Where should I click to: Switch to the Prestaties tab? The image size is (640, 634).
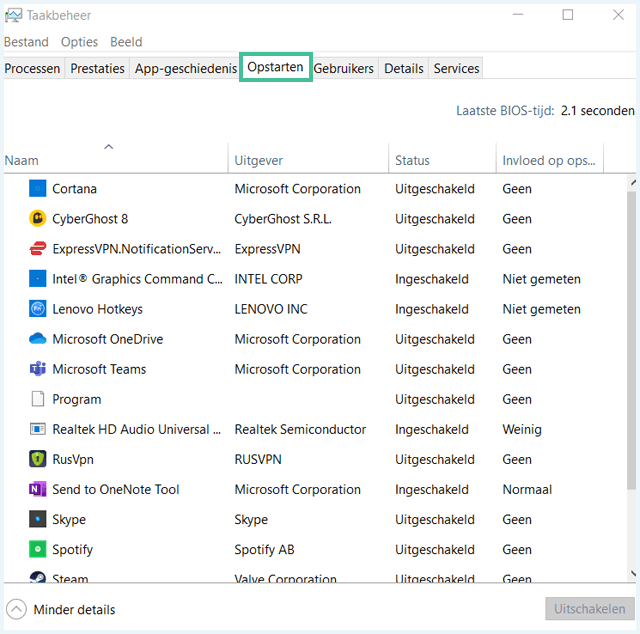pos(97,68)
